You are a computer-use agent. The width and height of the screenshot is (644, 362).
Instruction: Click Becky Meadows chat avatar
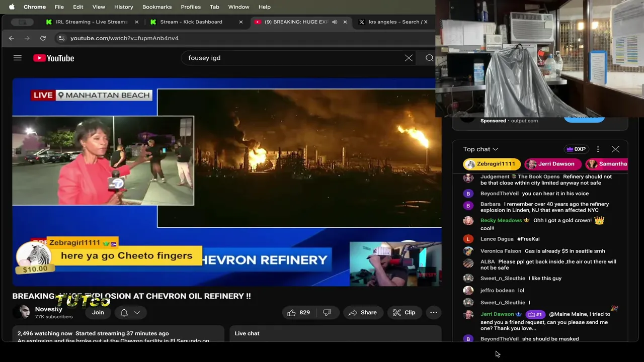(x=468, y=221)
